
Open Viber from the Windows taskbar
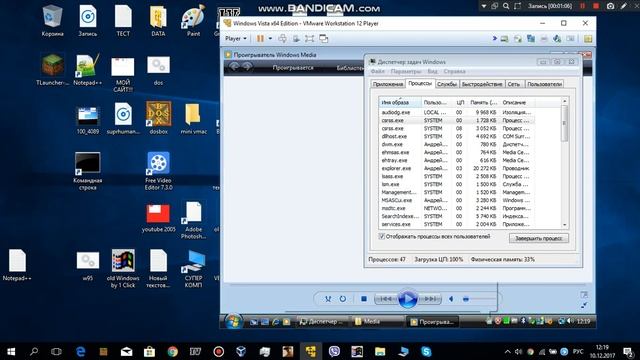click(x=334, y=351)
